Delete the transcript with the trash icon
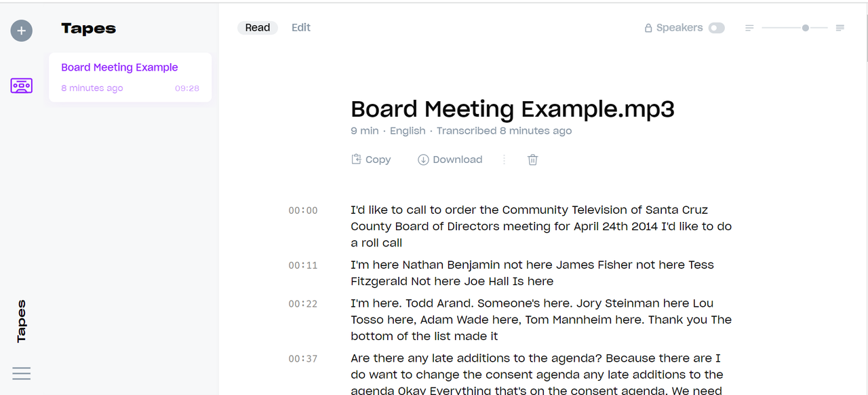 coord(533,159)
